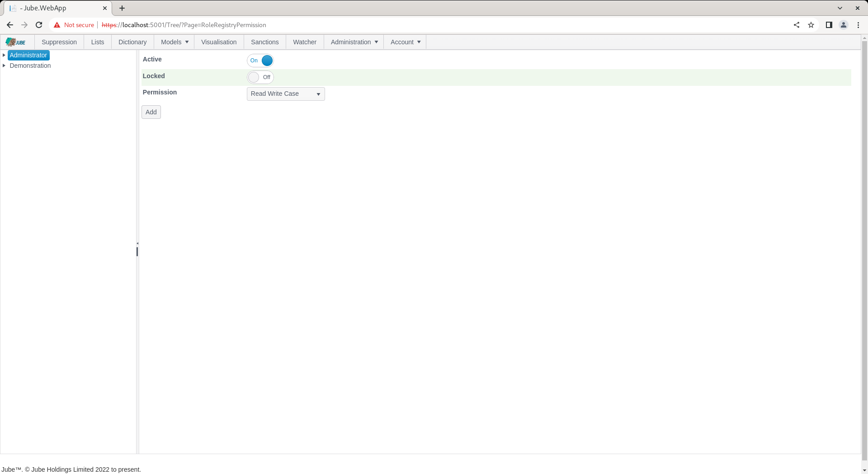The height and width of the screenshot is (474, 868).
Task: Share this page icon
Action: (x=797, y=25)
